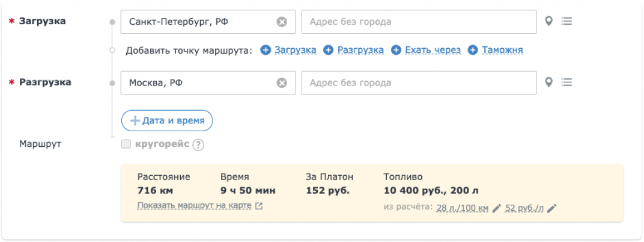Click map pin icon next to unloading address
Screen dimensions: 644x242
point(548,83)
